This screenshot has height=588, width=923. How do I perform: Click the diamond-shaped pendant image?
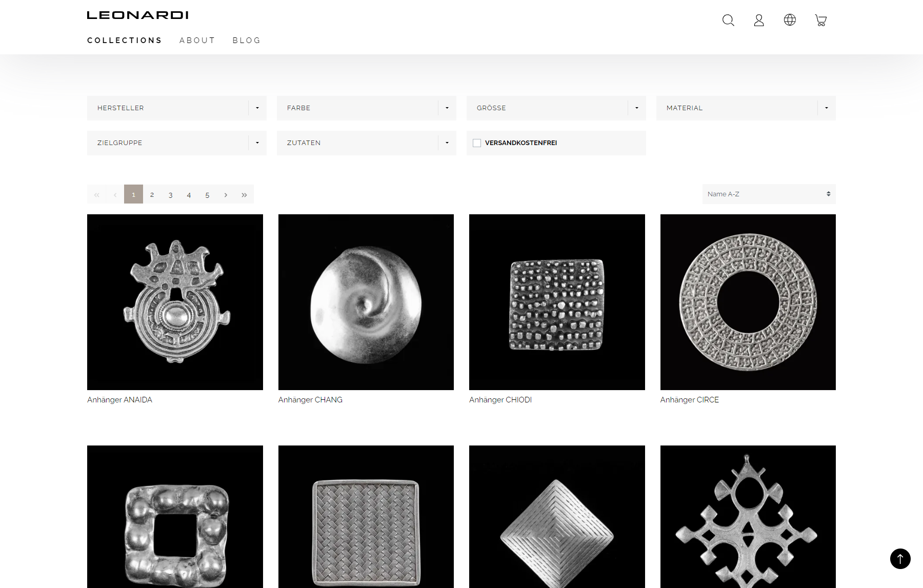[557, 517]
